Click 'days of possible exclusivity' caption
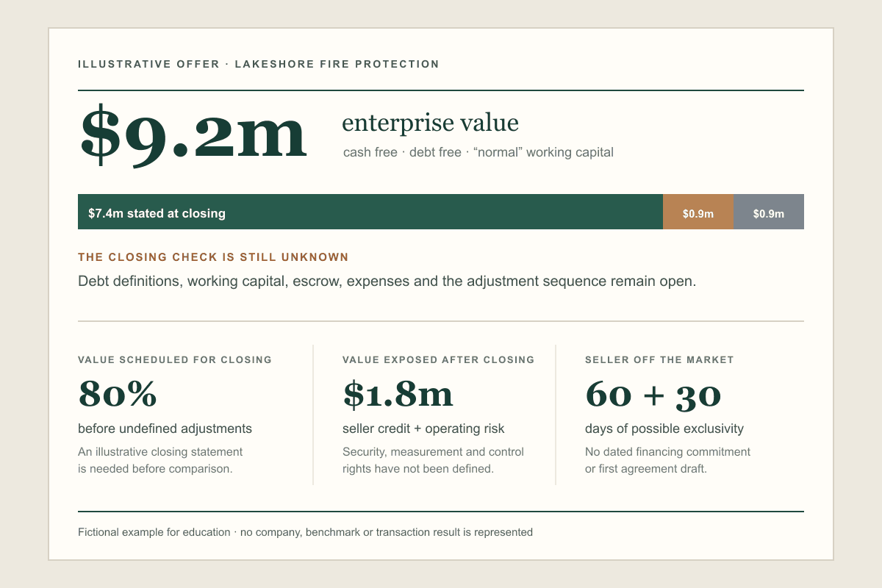882x588 pixels. click(x=664, y=429)
